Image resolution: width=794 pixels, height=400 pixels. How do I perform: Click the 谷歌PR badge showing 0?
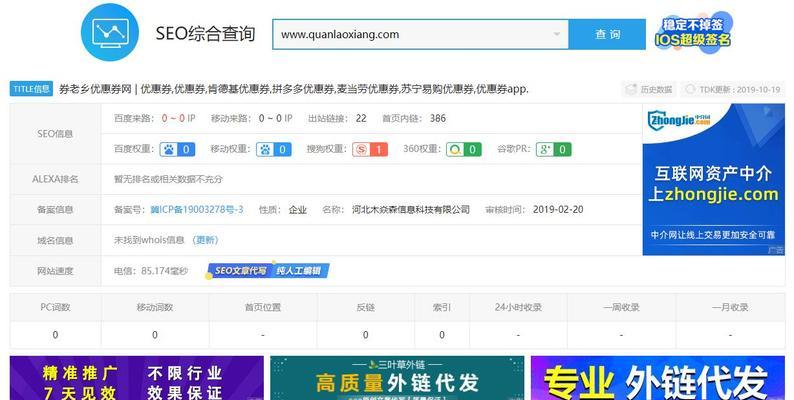[x=553, y=149]
